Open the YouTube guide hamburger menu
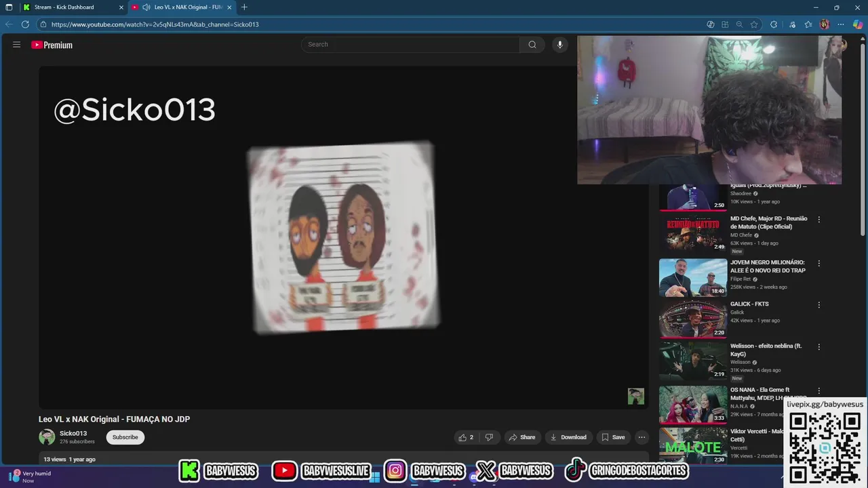This screenshot has height=488, width=868. (16, 45)
